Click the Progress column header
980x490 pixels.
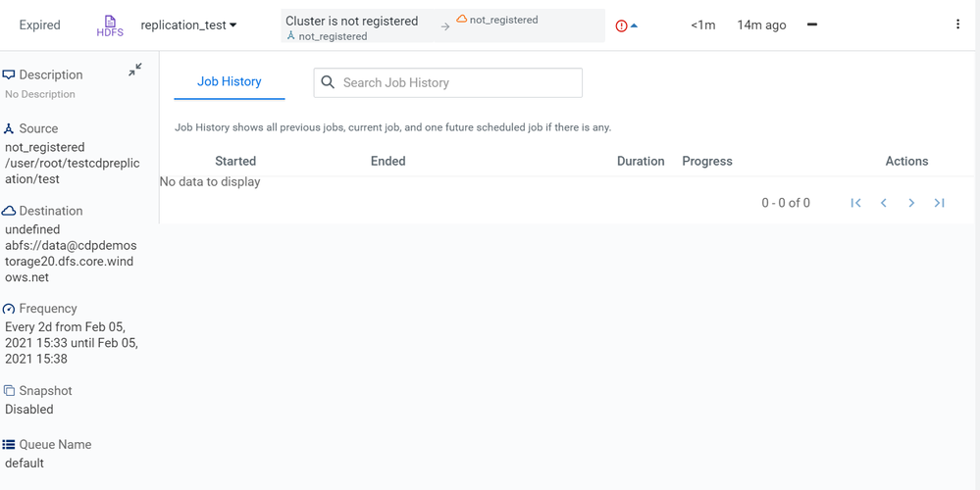[707, 161]
